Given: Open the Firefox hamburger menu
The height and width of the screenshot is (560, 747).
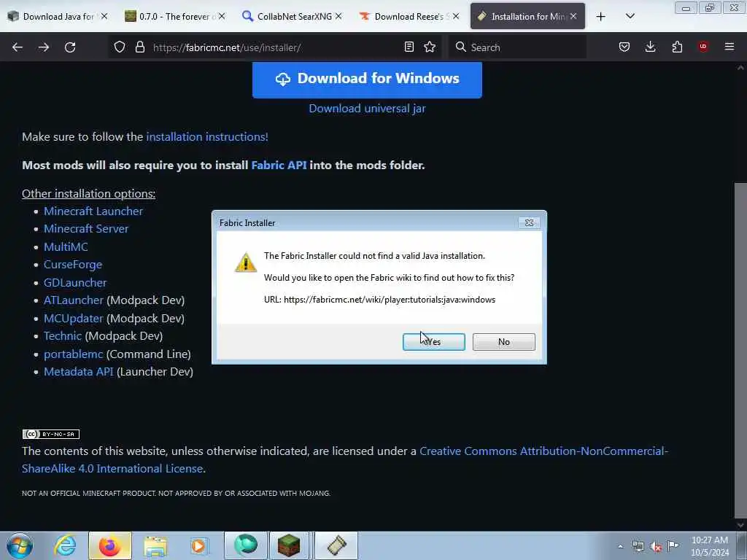Looking at the screenshot, I should [x=729, y=47].
